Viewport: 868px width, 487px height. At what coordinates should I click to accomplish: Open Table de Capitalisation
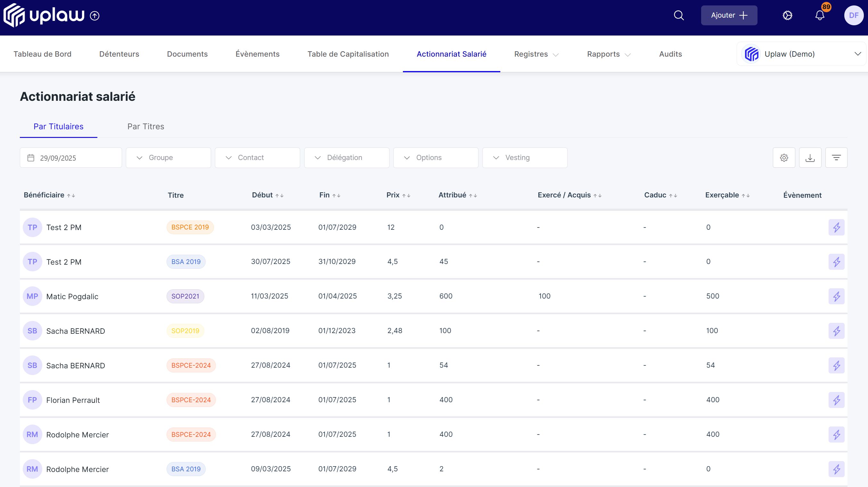point(348,54)
